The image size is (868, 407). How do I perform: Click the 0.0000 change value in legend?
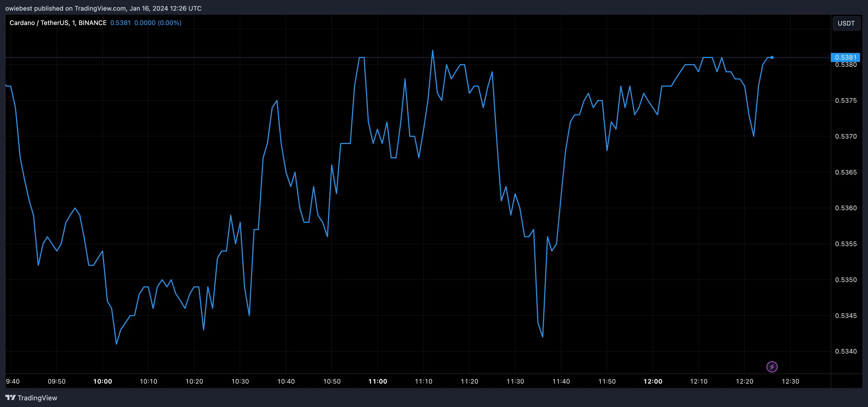coord(145,23)
